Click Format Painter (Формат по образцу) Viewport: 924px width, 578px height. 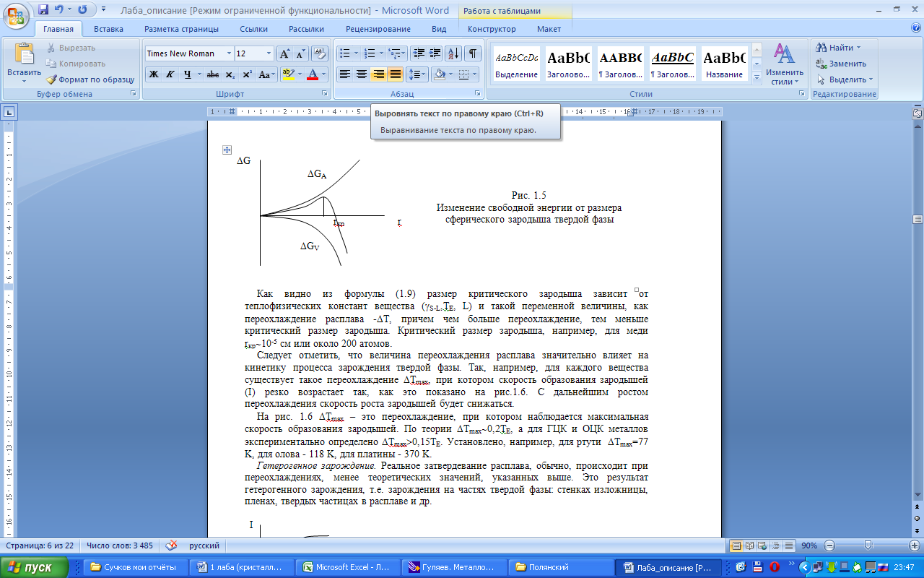[x=91, y=79]
